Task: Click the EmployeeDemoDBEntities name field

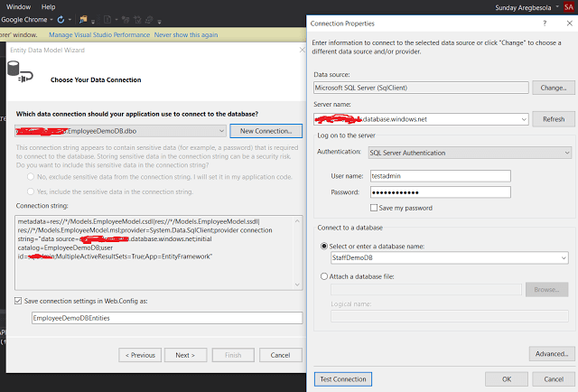Action: [x=167, y=318]
